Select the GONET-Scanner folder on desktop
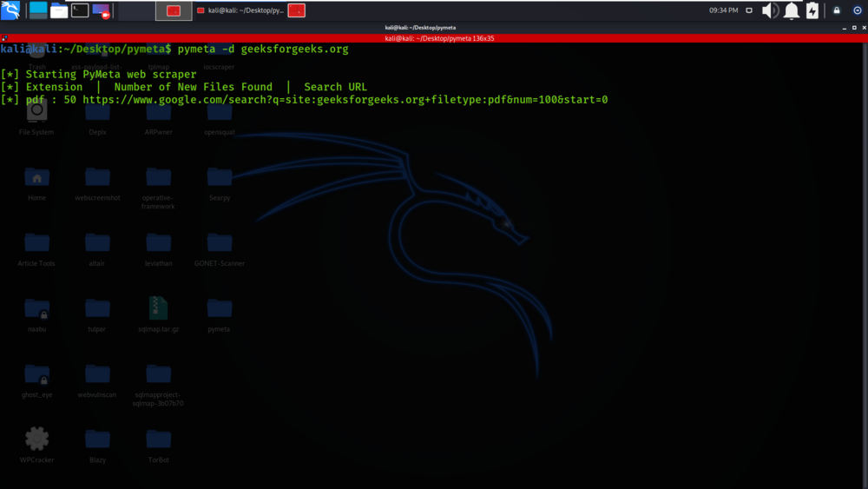Screen dimensions: 868x489 click(220, 249)
